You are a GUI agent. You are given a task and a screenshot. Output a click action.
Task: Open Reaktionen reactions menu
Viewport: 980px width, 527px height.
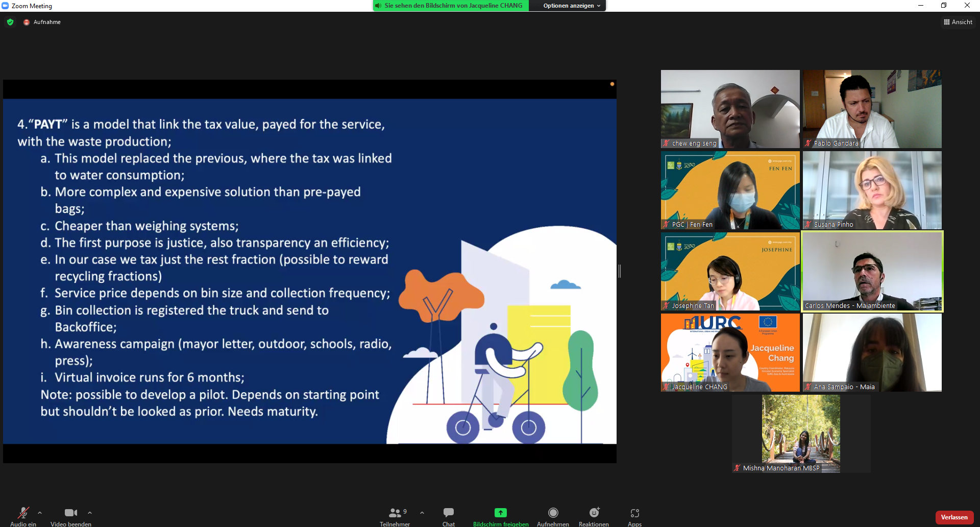[x=594, y=516]
